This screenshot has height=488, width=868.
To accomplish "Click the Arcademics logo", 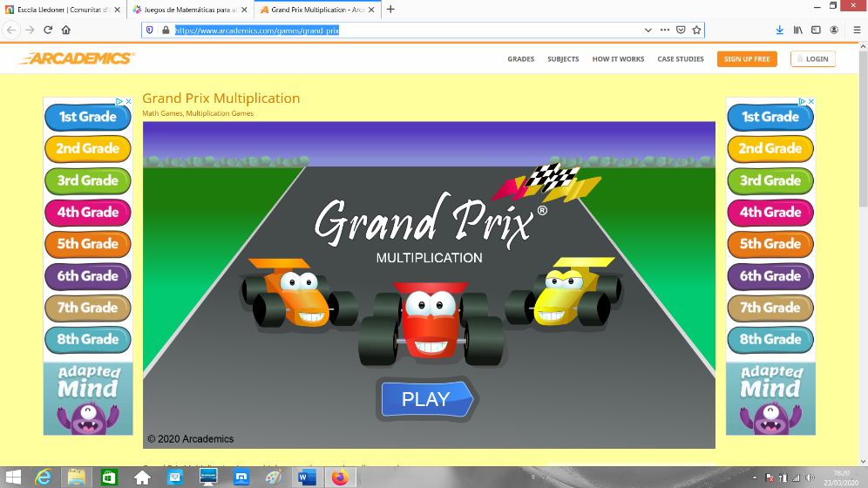I will pos(77,58).
